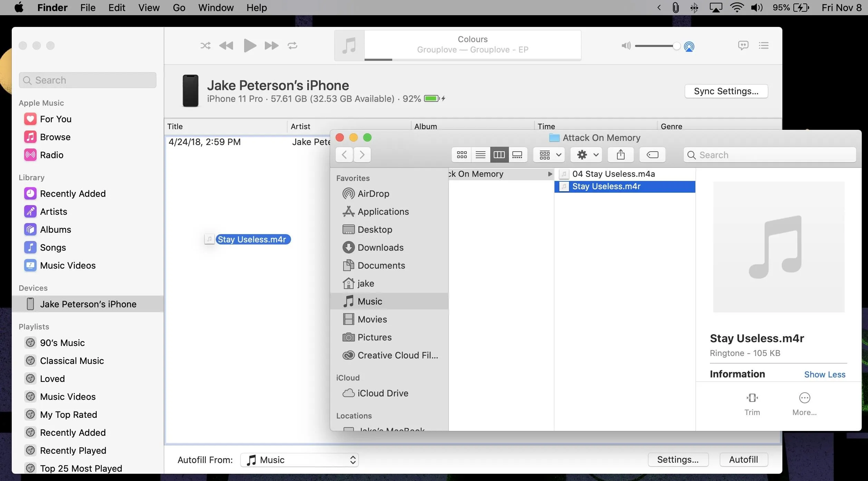
Task: Open Desktop in Finder sidebar
Action: tap(367, 230)
